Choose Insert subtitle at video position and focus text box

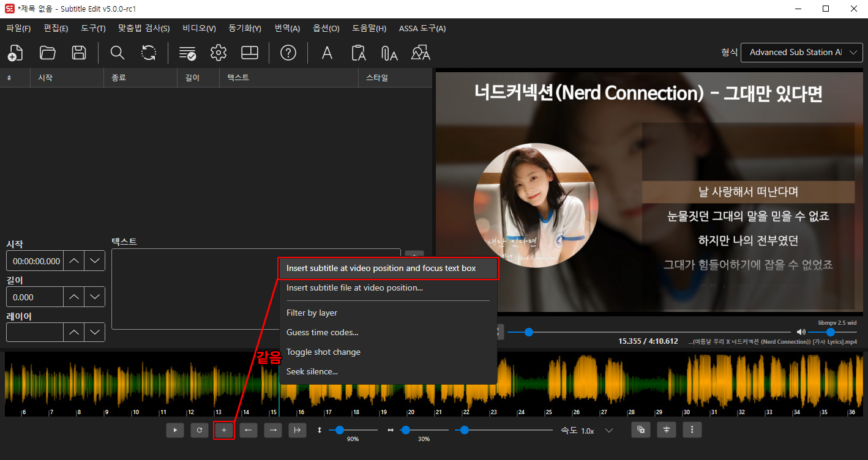(x=388, y=269)
